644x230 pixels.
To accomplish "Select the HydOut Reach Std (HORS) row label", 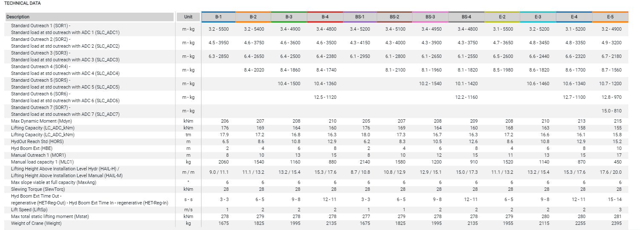I will pyautogui.click(x=37, y=141).
